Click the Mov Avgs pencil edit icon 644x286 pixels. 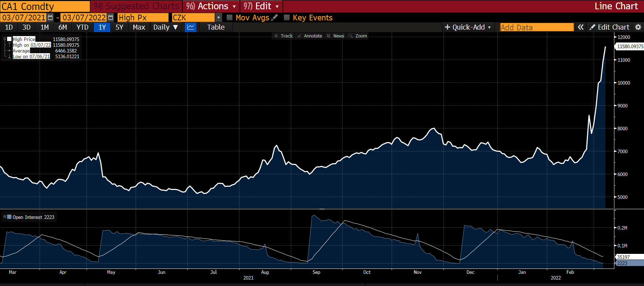coord(275,17)
